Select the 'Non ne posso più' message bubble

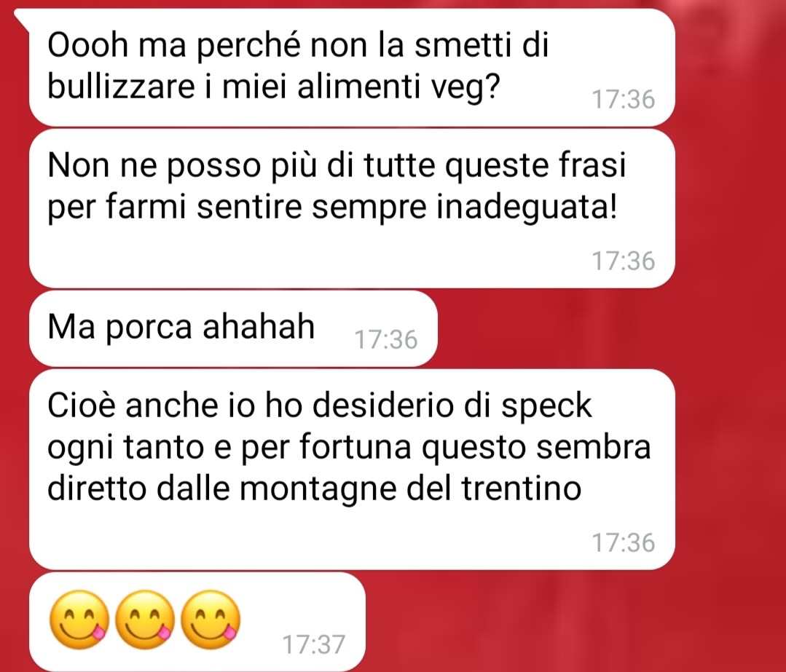coord(352,208)
